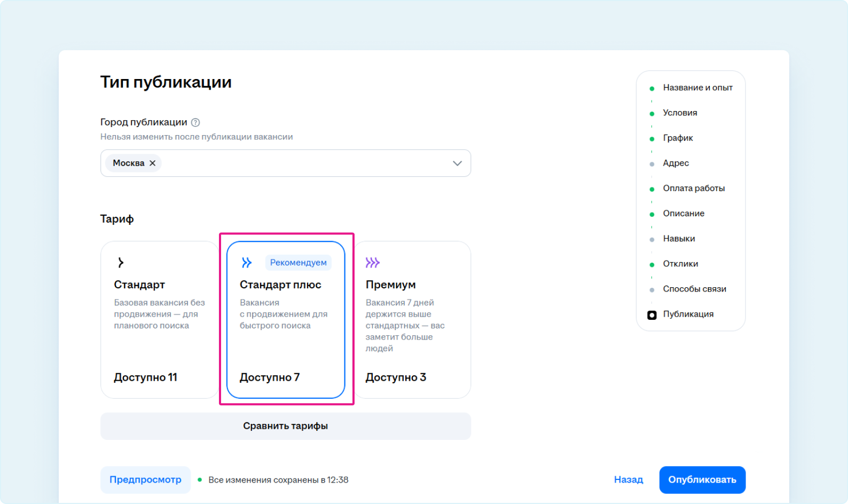Navigate to Оплата работы step
The image size is (848, 504).
pos(694,188)
